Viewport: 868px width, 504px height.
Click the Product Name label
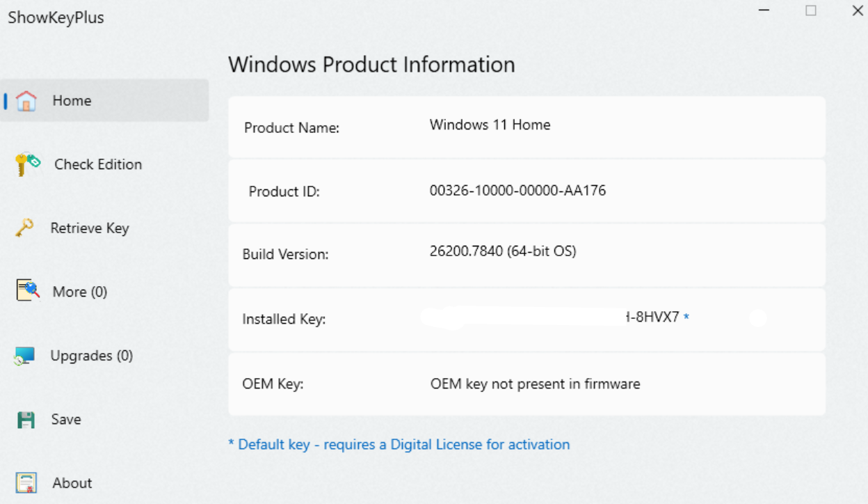click(x=292, y=128)
